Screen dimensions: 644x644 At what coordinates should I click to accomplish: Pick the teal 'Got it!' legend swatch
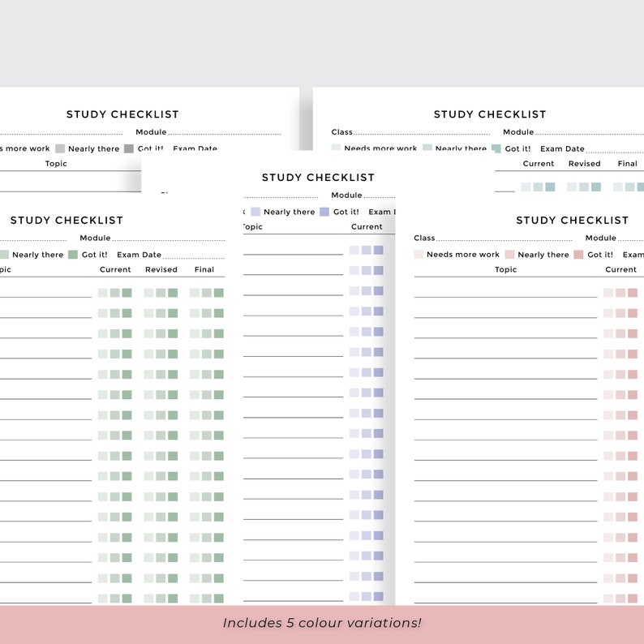[496, 148]
